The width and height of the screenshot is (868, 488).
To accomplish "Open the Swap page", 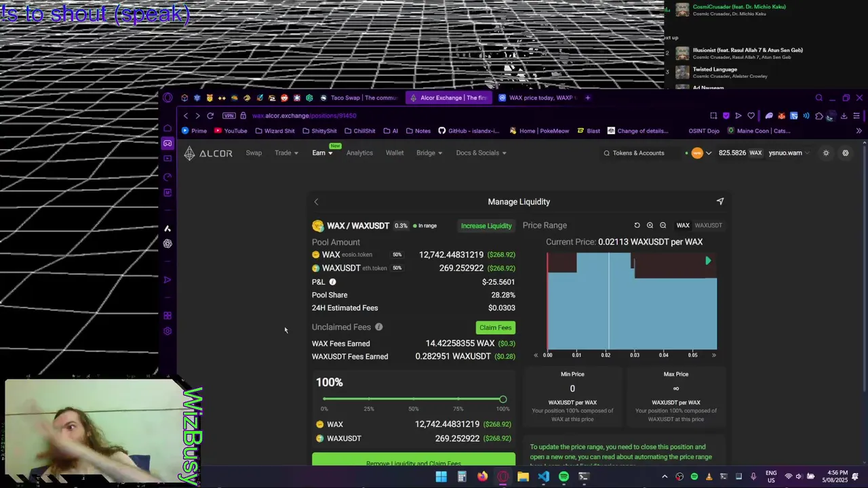I will tap(254, 153).
